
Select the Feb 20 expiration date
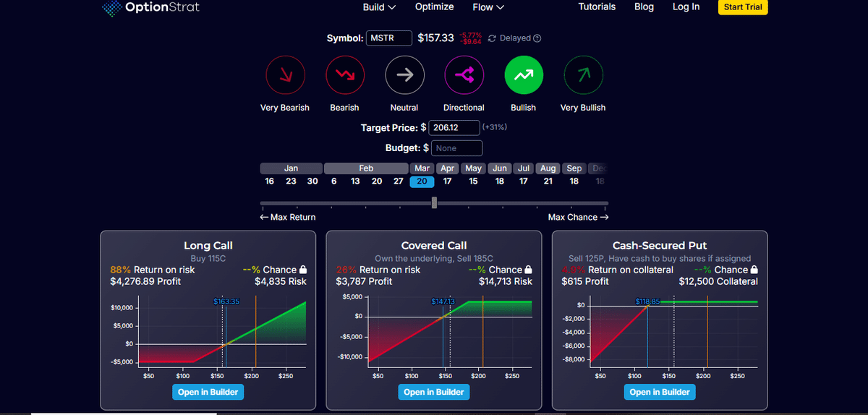tap(377, 181)
